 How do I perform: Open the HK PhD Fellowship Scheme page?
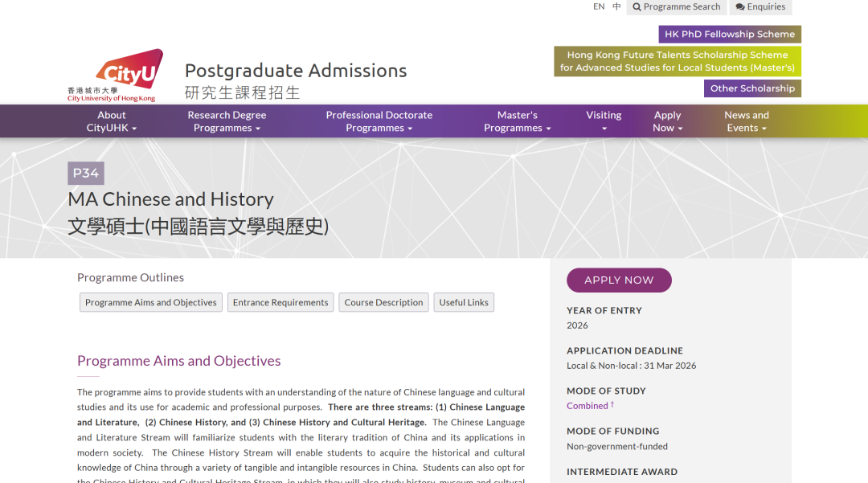(729, 34)
